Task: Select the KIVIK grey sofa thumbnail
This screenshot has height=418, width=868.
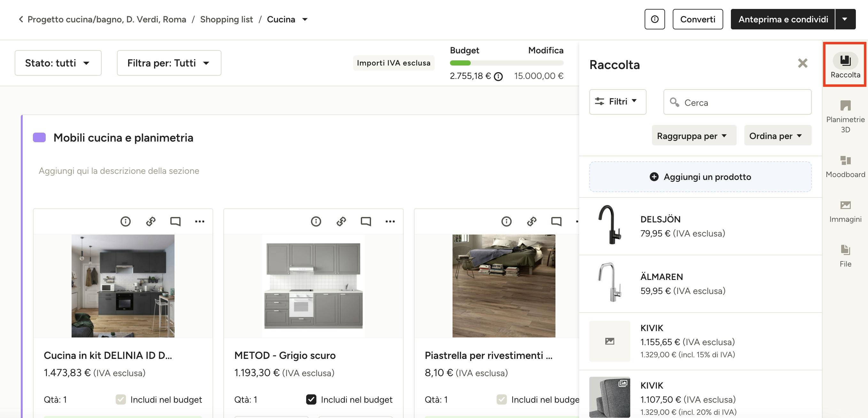Action: [x=609, y=397]
